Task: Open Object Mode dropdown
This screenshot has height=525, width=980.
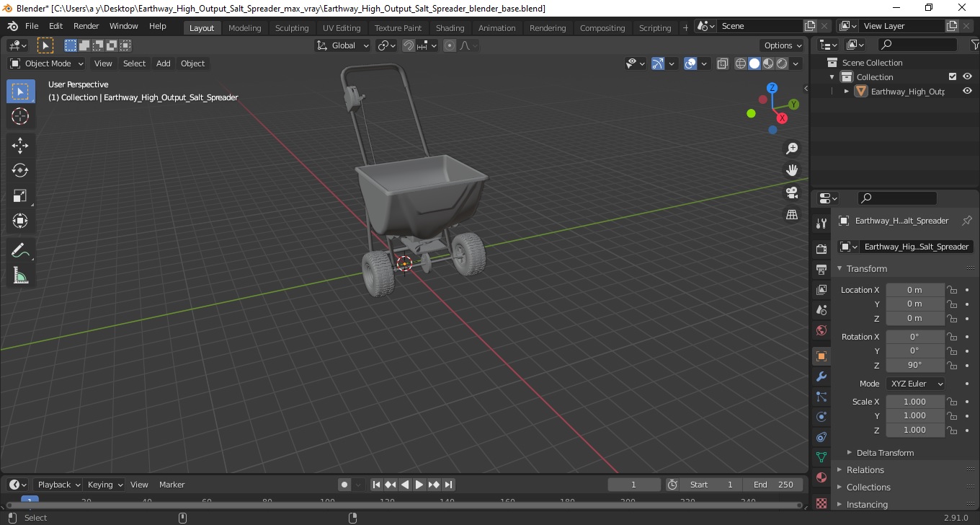Action: [47, 63]
